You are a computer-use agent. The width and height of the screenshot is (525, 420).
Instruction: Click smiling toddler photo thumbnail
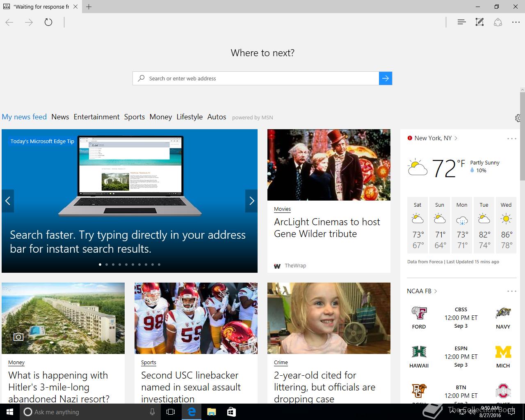click(x=329, y=318)
